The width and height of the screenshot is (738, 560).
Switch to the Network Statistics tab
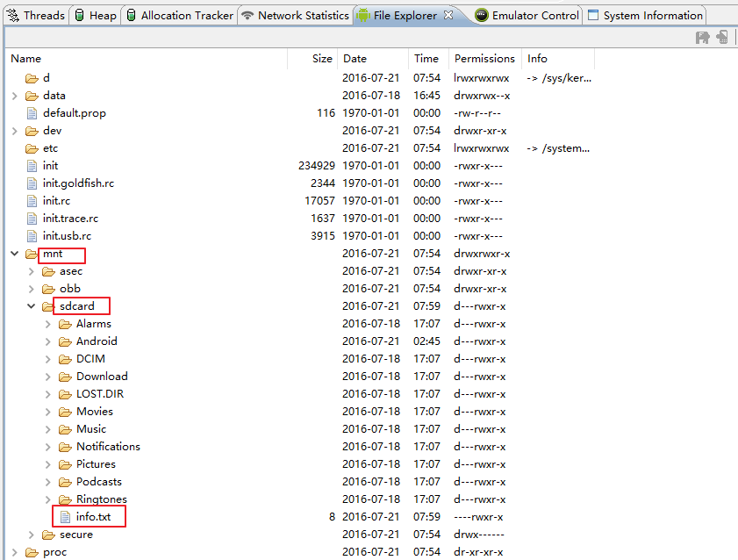click(295, 16)
